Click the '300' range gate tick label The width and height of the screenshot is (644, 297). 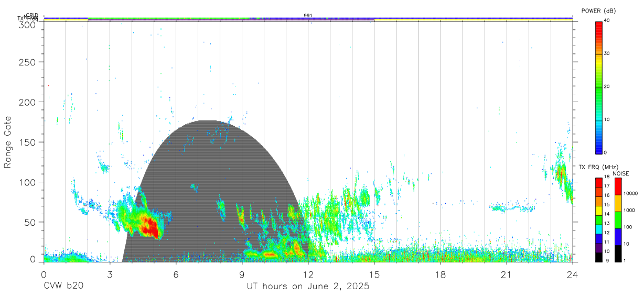[x=27, y=24]
